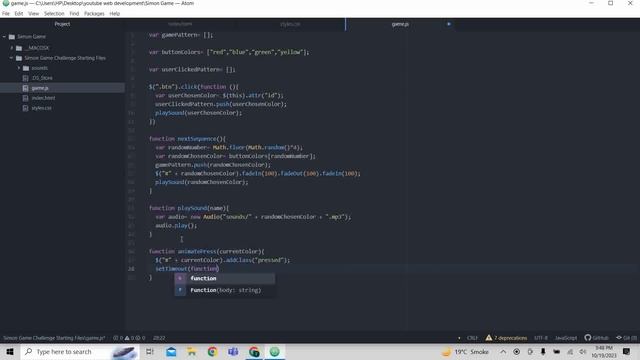The width and height of the screenshot is (640, 360).
Task: Open the Mail app on taskbar
Action: [x=171, y=351]
